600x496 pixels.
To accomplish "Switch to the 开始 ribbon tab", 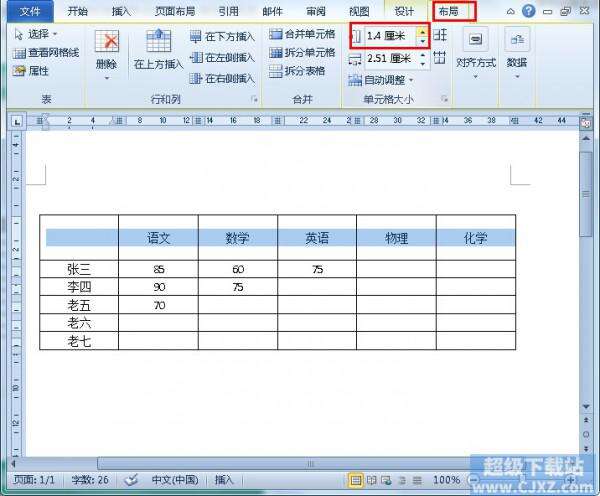I will pos(77,11).
